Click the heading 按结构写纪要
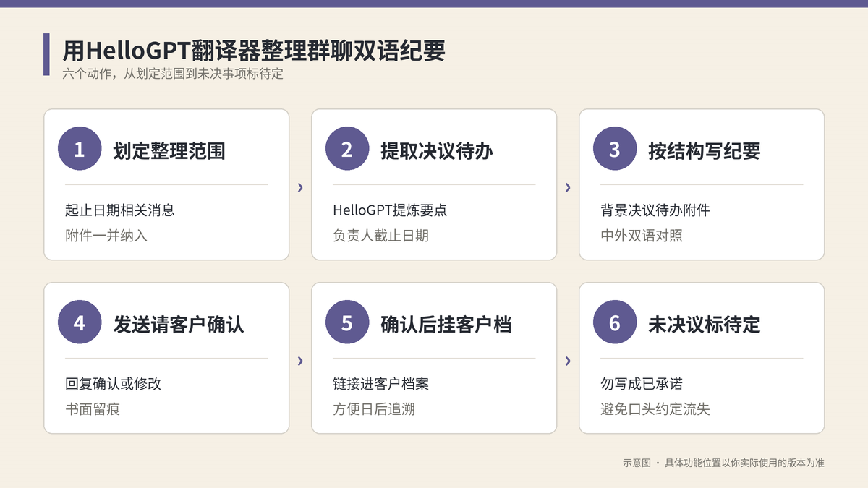Screen dimensions: 868x488 click(705, 150)
